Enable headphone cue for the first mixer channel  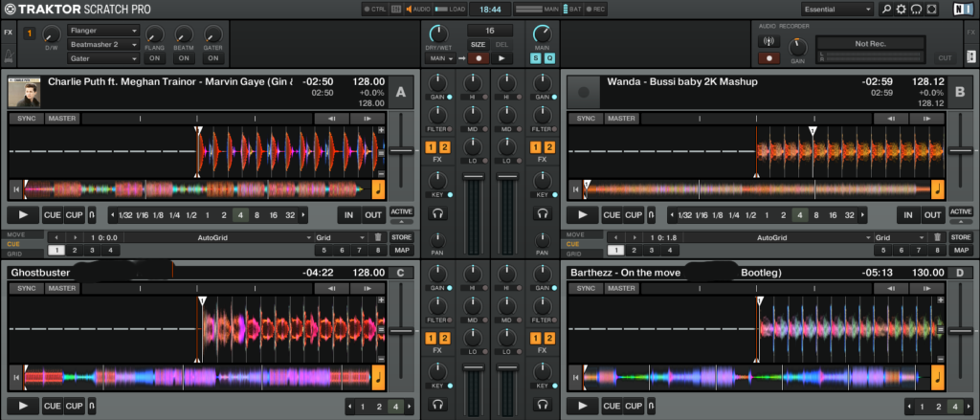(x=437, y=213)
